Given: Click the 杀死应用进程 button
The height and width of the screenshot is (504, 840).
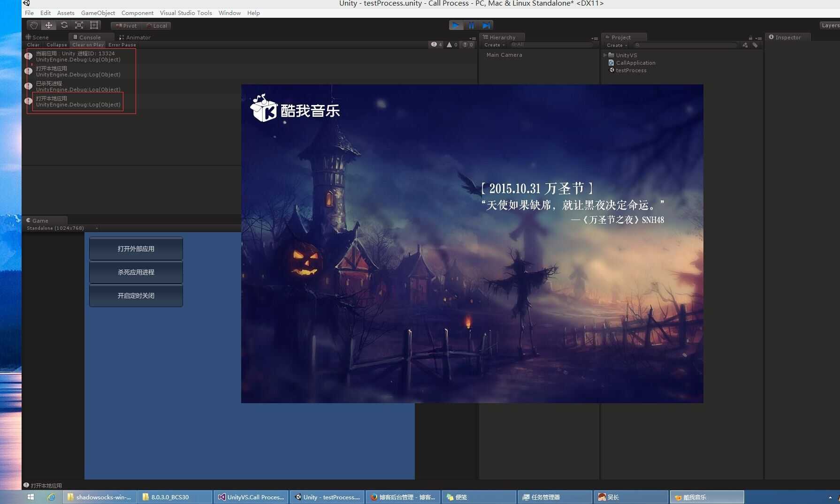Looking at the screenshot, I should click(136, 272).
